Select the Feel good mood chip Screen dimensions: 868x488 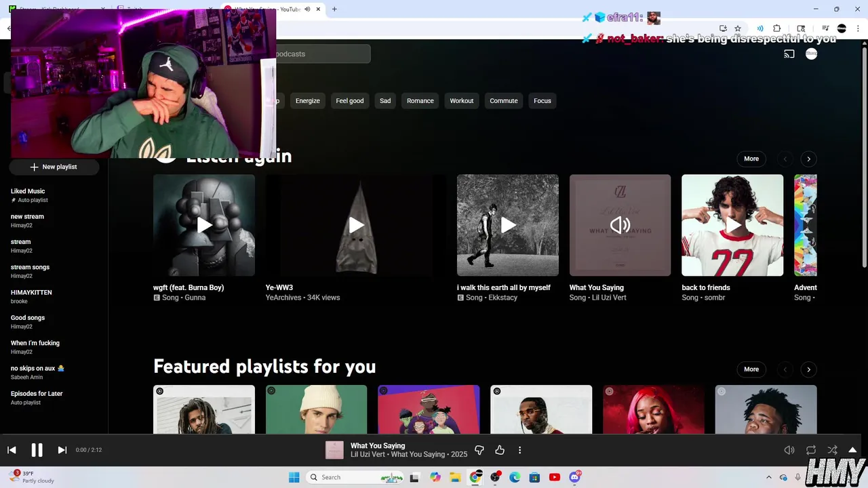[x=350, y=101]
